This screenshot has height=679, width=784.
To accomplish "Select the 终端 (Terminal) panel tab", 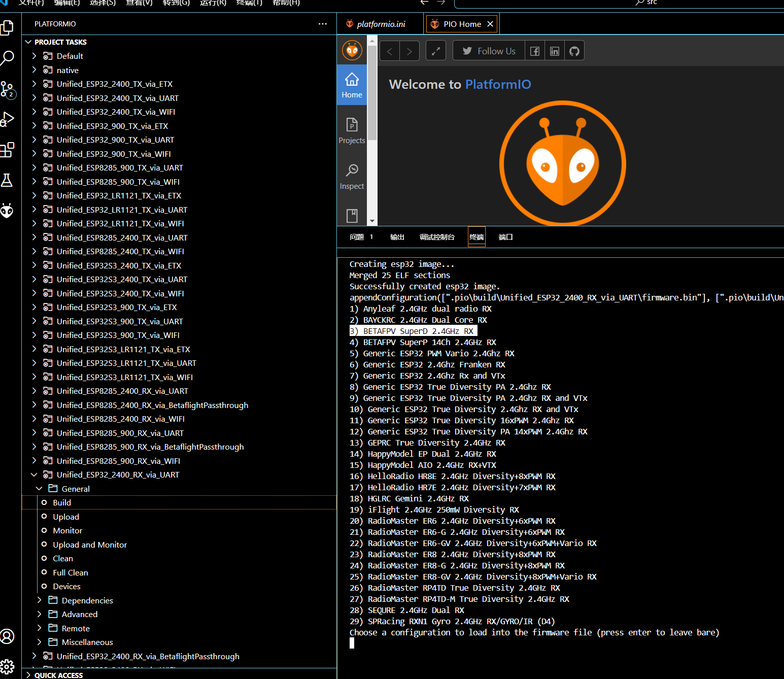I will pyautogui.click(x=476, y=237).
